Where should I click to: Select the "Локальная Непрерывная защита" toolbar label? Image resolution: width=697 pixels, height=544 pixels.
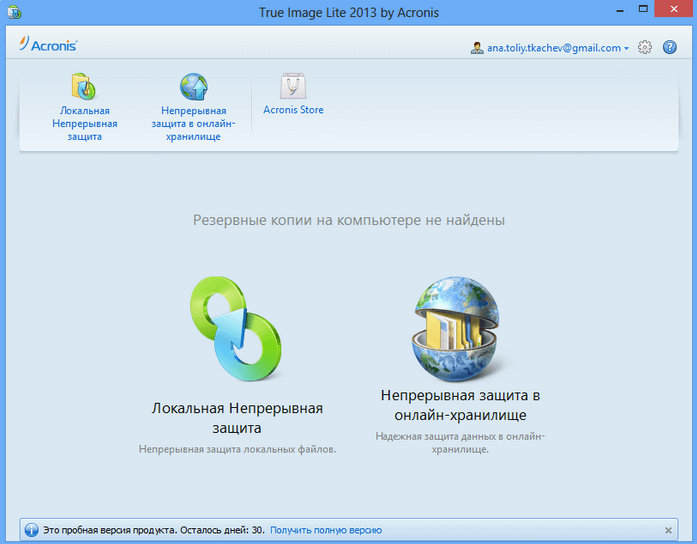(84, 123)
